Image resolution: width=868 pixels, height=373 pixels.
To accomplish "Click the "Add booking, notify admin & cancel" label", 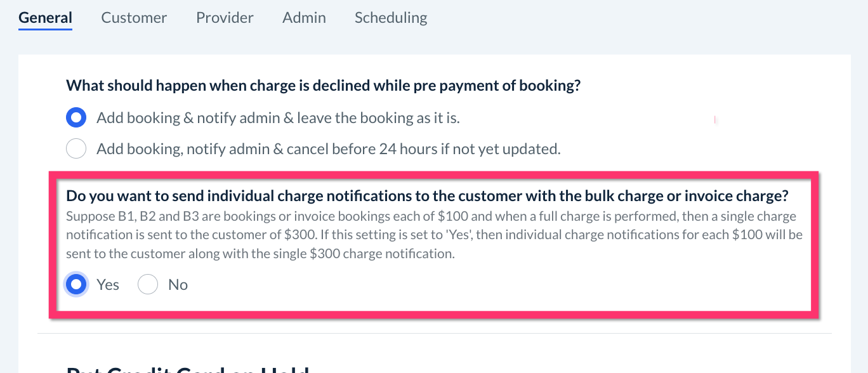I will (x=328, y=149).
